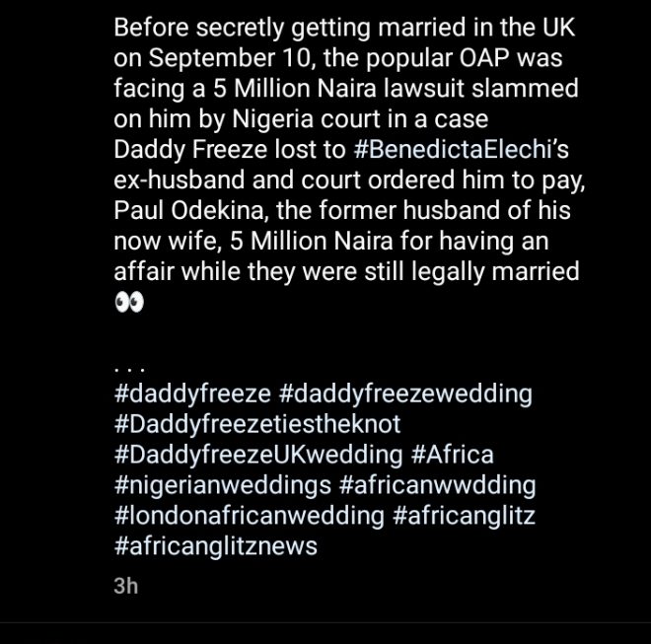This screenshot has width=651, height=644.
Task: Open the #africanglitznews hashtag
Action: 216,545
